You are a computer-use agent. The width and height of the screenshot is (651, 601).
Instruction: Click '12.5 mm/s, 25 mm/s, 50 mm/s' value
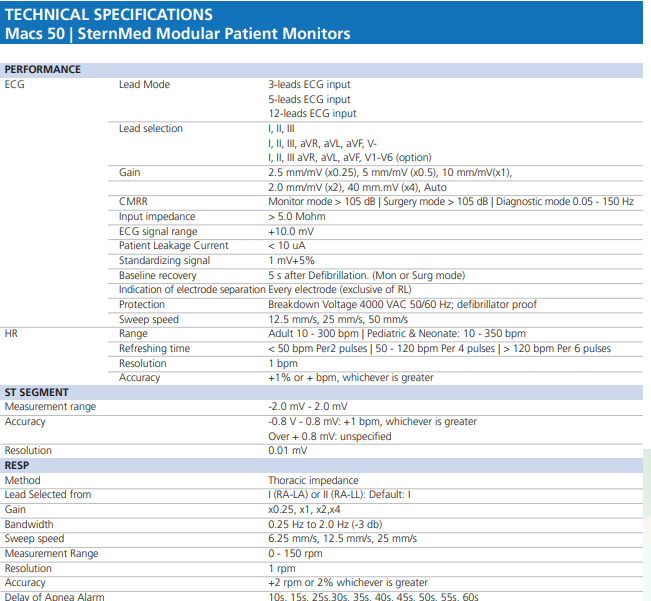tap(338, 320)
